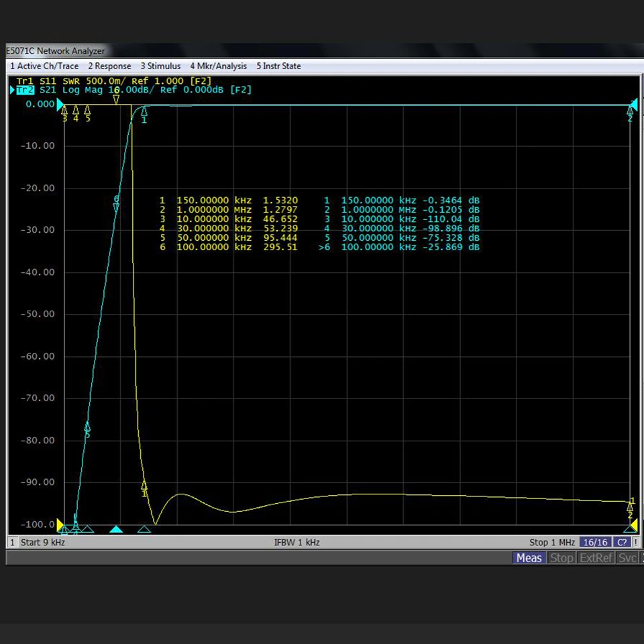Click the cyan reference-level arrow at 0.000
The height and width of the screenshot is (644, 644).
[x=60, y=105]
